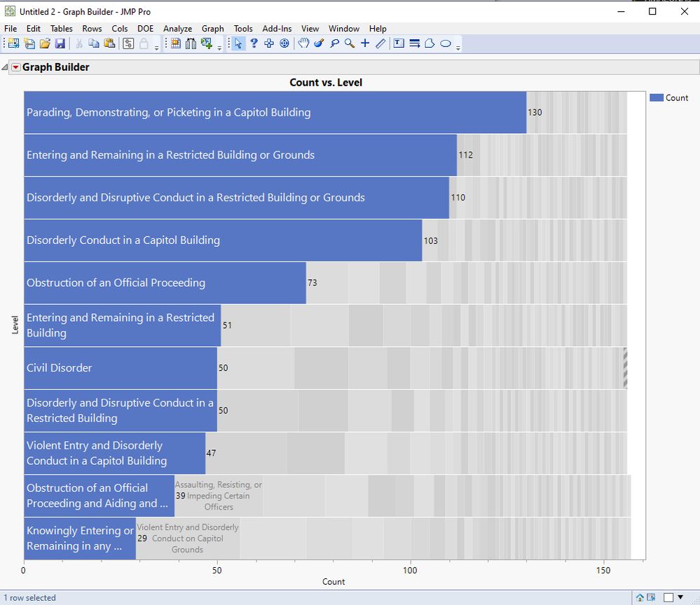The image size is (700, 605).
Task: Click the 130 bar value label
Action: 535,112
